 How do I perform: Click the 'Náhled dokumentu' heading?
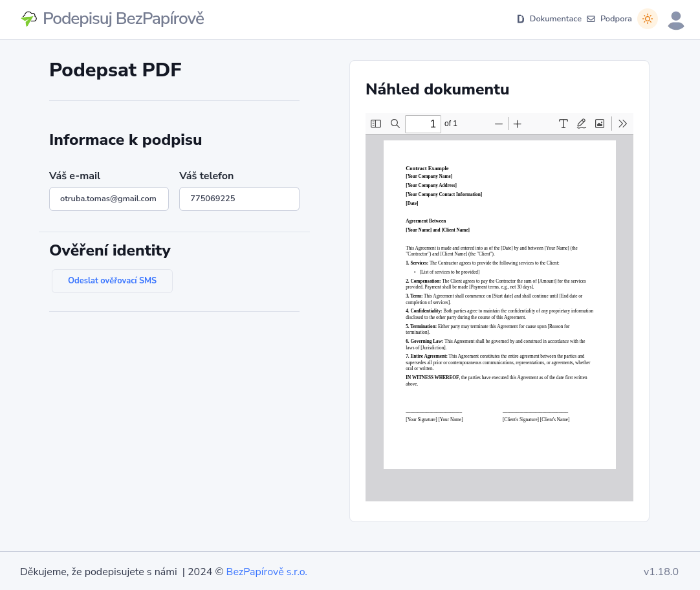[x=437, y=89]
